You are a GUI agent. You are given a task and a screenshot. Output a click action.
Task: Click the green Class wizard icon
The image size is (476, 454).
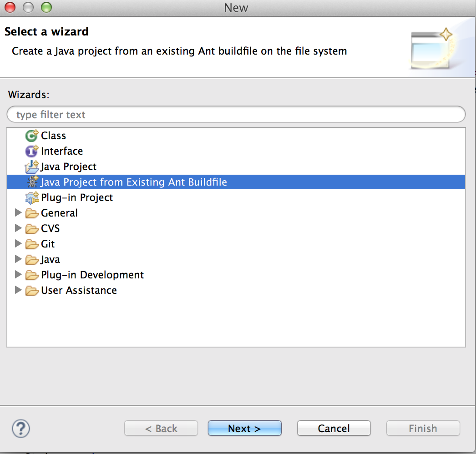click(x=32, y=136)
